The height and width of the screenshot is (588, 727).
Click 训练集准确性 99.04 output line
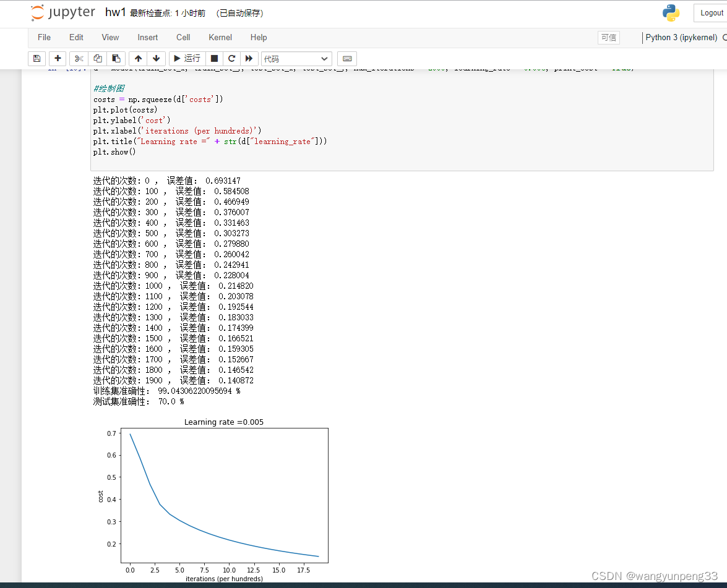(x=167, y=391)
